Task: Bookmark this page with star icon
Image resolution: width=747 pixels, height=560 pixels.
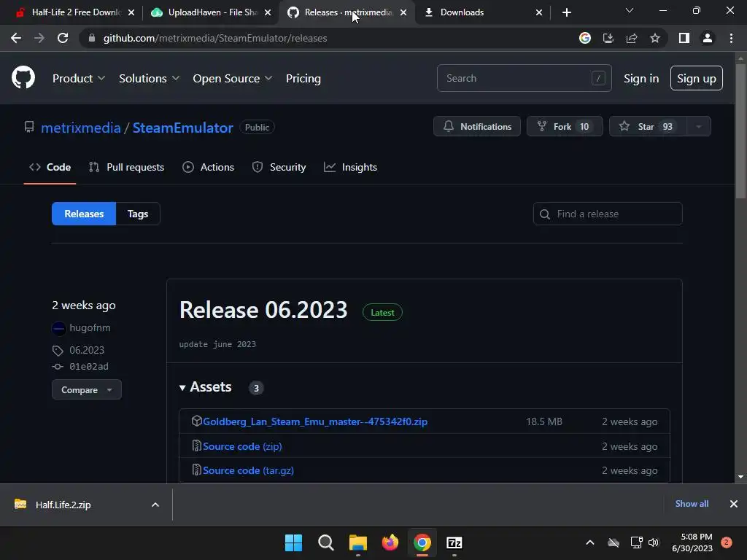Action: (x=655, y=38)
